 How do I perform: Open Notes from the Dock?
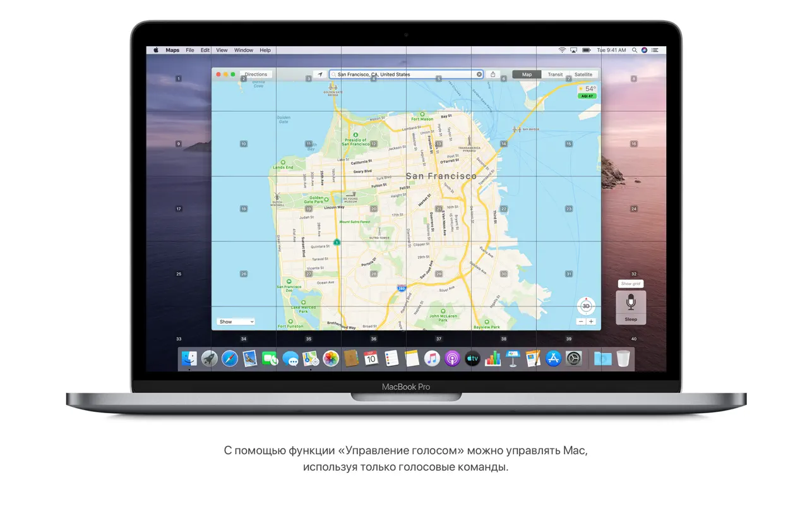click(x=412, y=359)
